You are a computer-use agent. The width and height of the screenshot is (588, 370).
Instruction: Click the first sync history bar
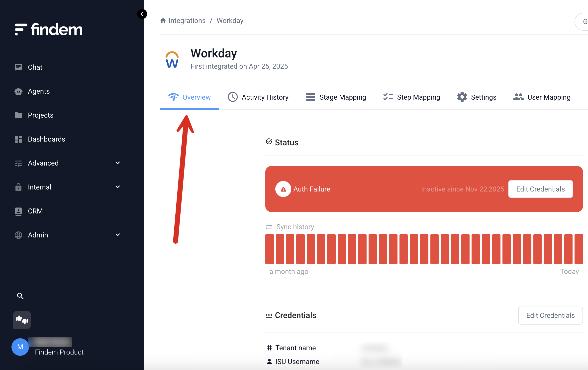point(270,249)
